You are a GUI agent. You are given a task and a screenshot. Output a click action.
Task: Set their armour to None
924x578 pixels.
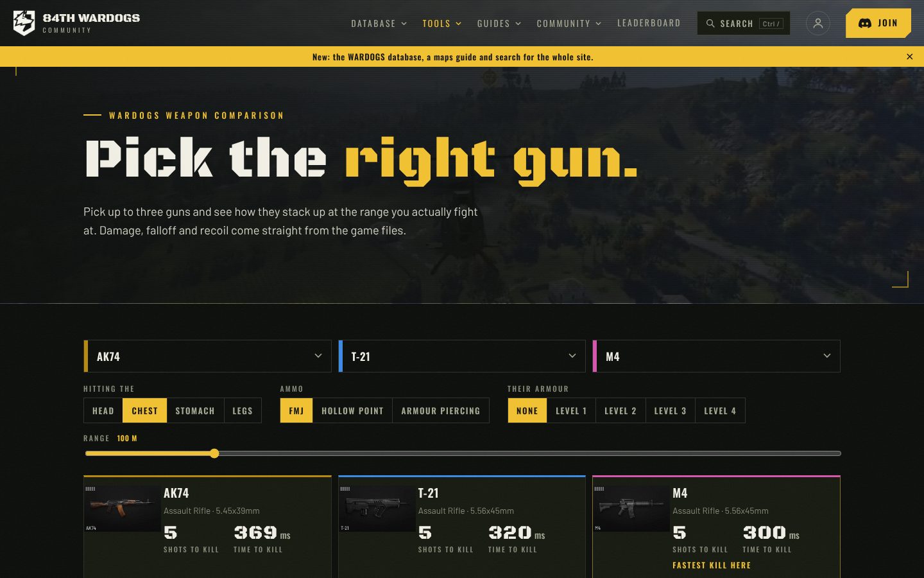527,410
